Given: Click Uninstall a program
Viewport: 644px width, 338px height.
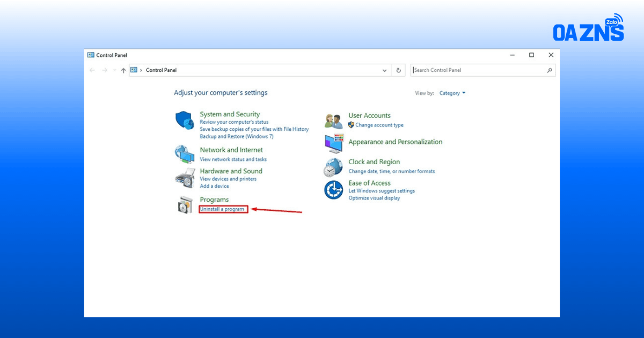Looking at the screenshot, I should point(222,209).
